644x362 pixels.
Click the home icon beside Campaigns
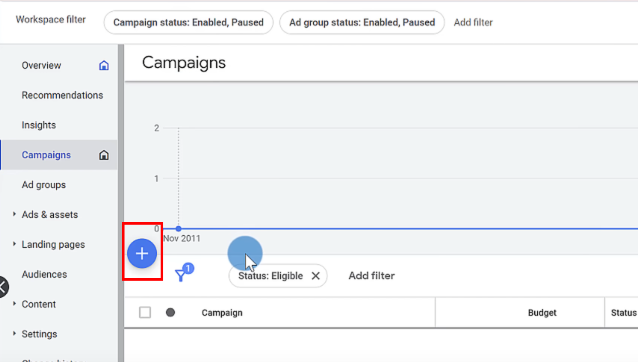(104, 155)
